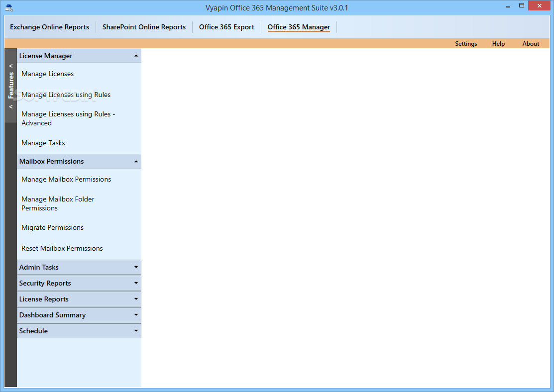Open Manage Licenses
Image resolution: width=554 pixels, height=392 pixels.
pos(47,74)
